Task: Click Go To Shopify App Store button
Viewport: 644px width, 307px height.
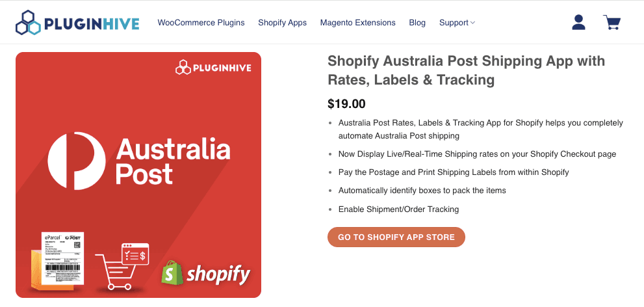Action: pos(396,237)
